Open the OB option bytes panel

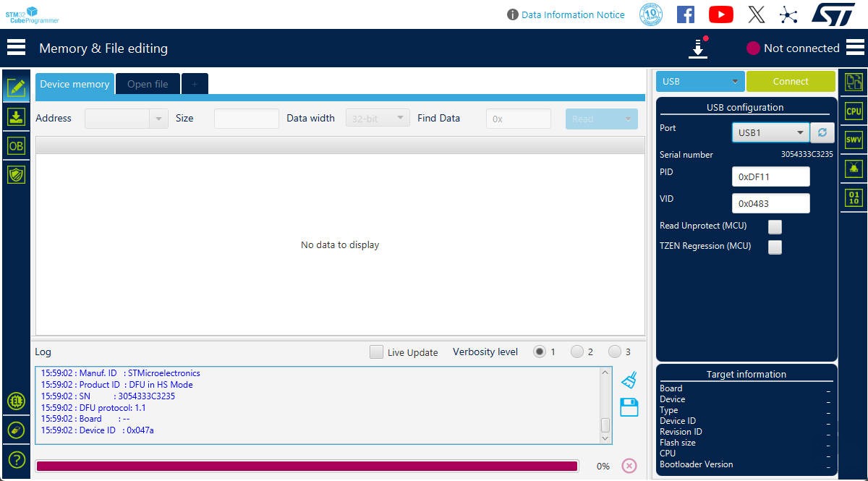(x=16, y=145)
